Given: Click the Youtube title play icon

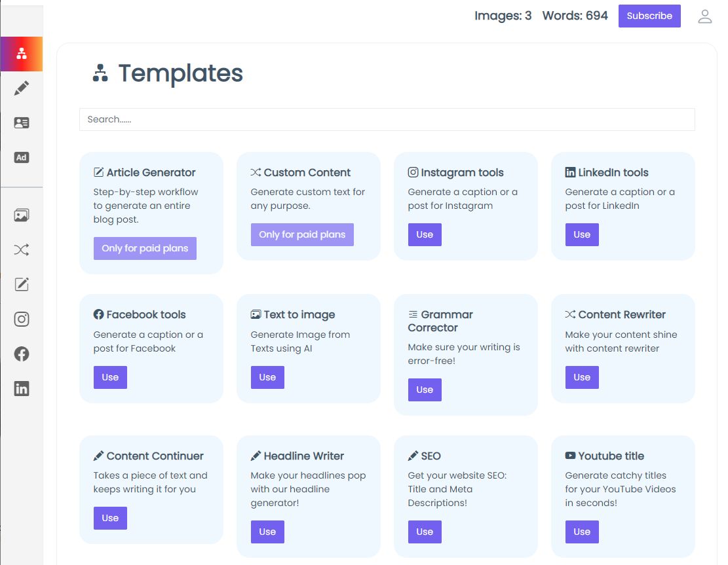Looking at the screenshot, I should click(x=570, y=456).
